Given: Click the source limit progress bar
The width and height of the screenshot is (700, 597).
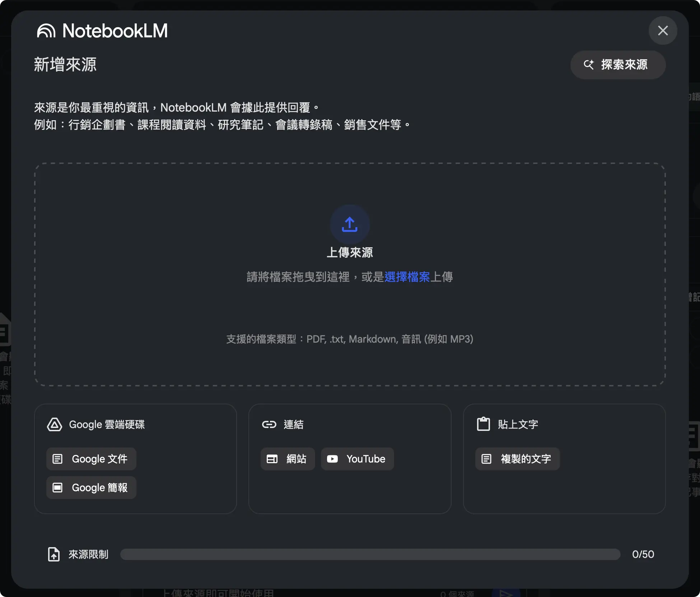Looking at the screenshot, I should (370, 554).
